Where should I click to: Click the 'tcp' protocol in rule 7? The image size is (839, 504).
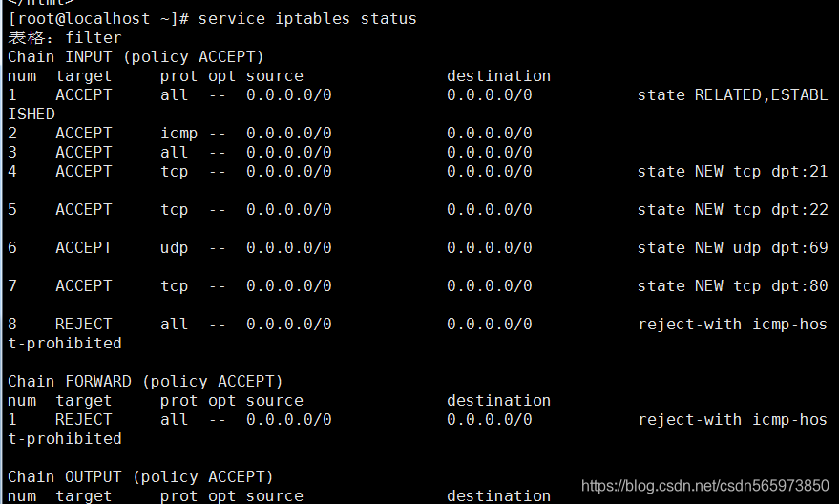click(174, 286)
